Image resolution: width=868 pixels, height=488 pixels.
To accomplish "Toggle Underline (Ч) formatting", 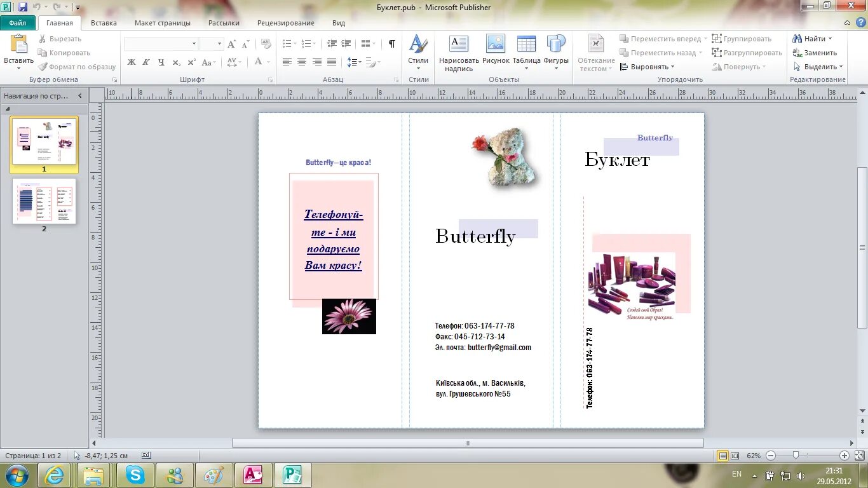I will (161, 62).
